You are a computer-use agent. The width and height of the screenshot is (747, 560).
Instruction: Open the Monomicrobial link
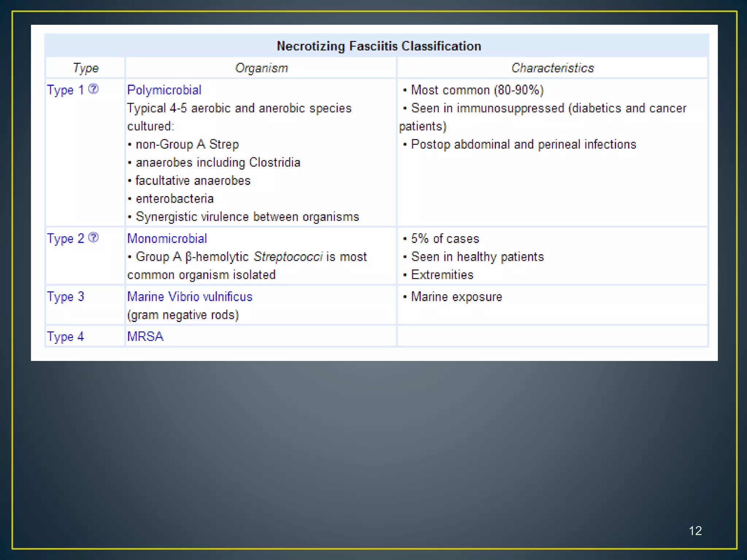[167, 239]
